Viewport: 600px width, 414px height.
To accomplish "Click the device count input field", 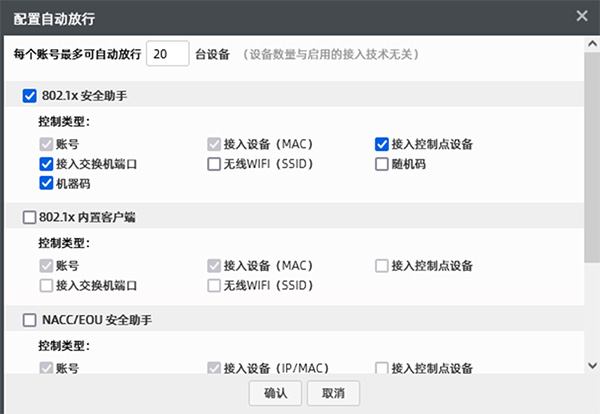I will point(167,53).
